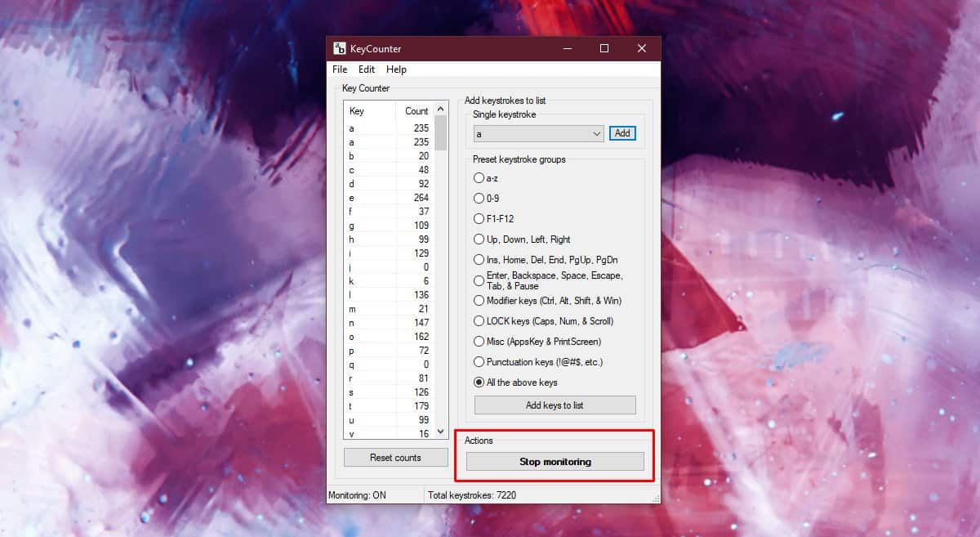Maximize the KeyCounter window
Viewport: 980px width, 537px height.
(x=604, y=48)
